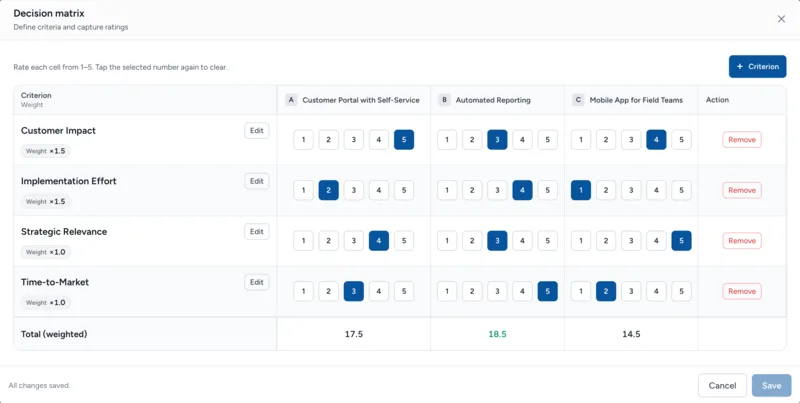Remove the Time-to-Market row
This screenshot has height=403, width=800.
pyautogui.click(x=741, y=291)
